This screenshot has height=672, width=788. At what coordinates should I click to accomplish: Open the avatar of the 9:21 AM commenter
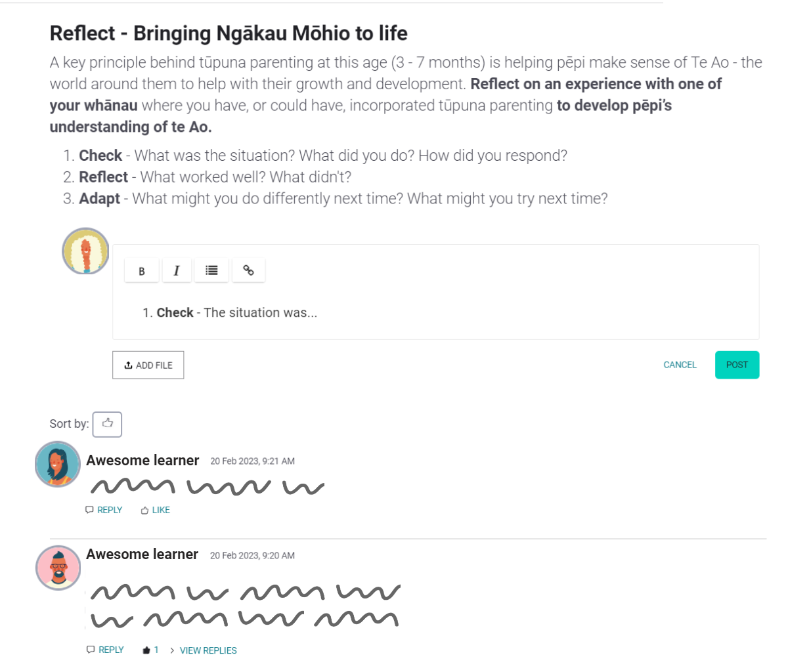point(58,464)
